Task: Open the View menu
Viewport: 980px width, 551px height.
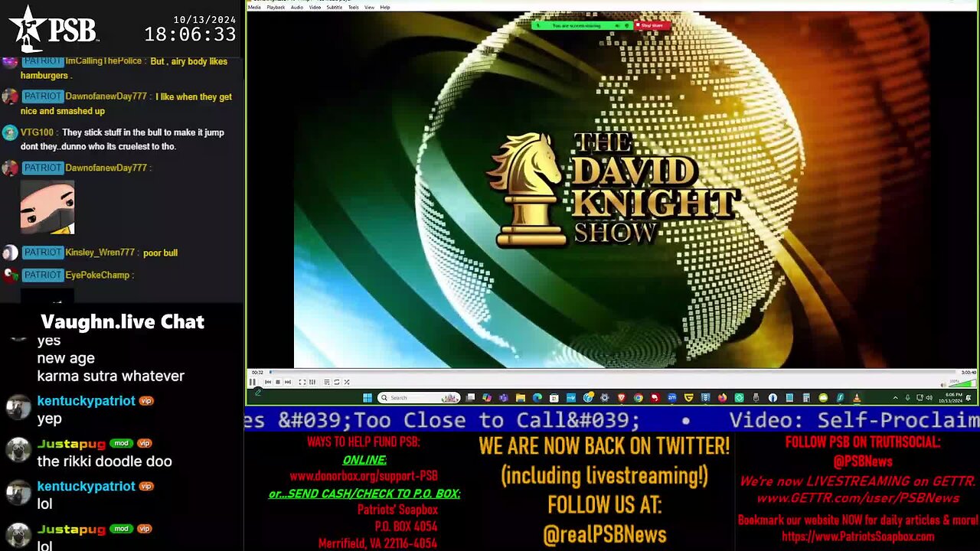Action: [369, 7]
